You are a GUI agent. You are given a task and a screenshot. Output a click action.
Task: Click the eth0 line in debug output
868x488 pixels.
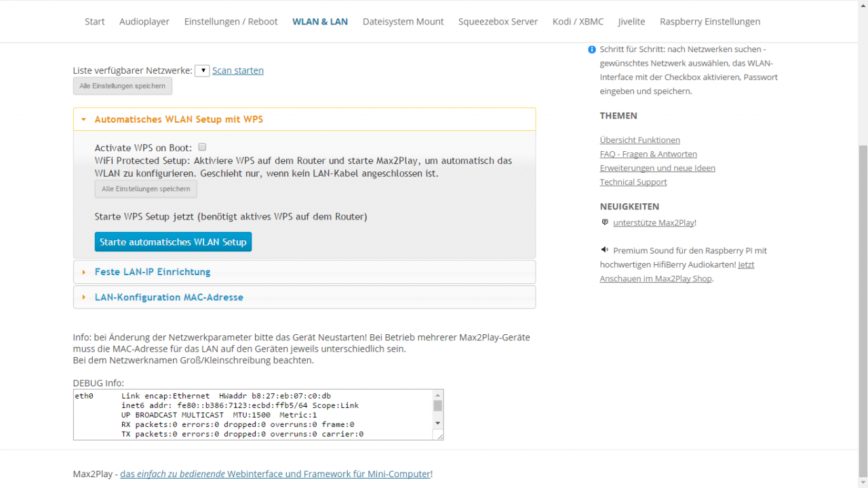coord(203,396)
